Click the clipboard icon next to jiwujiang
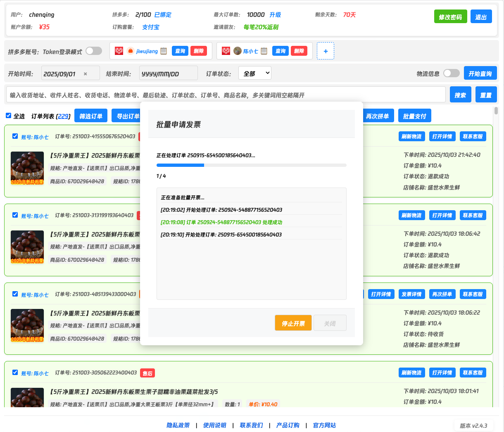The width and height of the screenshot is (504, 432). point(164,51)
